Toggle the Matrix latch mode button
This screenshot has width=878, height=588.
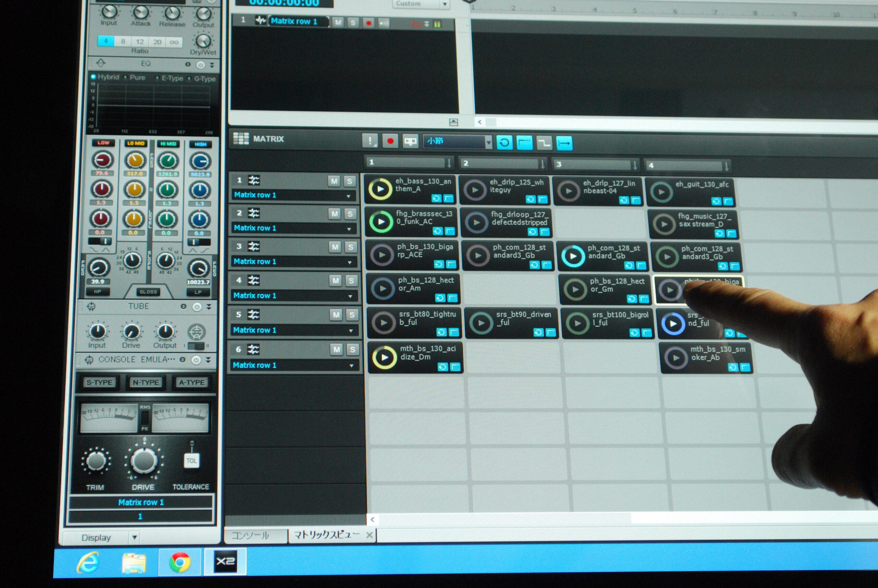[524, 143]
